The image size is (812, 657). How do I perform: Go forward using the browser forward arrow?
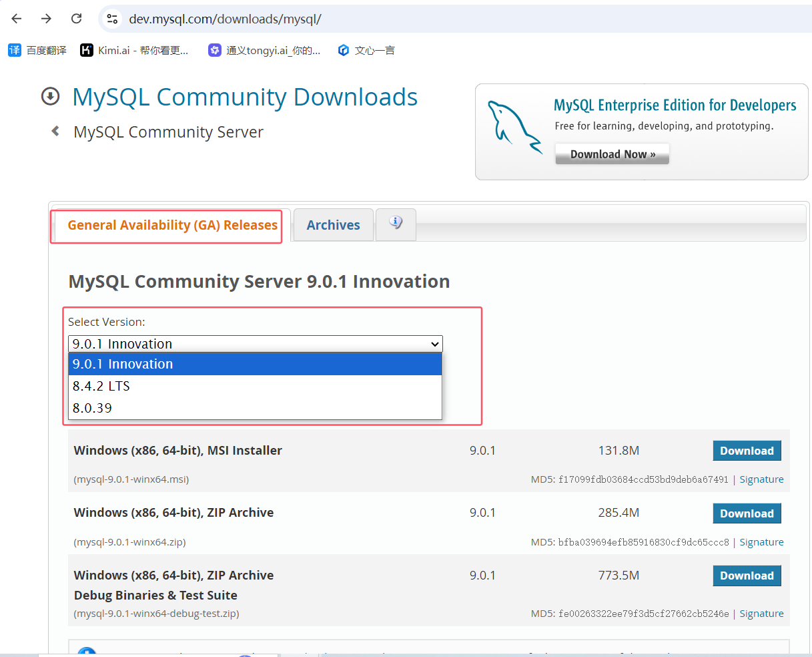coord(46,19)
